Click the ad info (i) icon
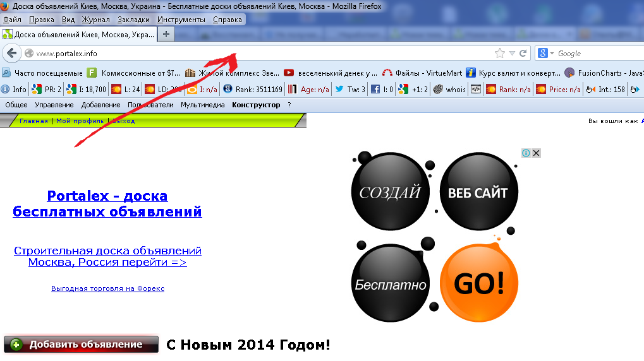This screenshot has height=361, width=644. [526, 153]
